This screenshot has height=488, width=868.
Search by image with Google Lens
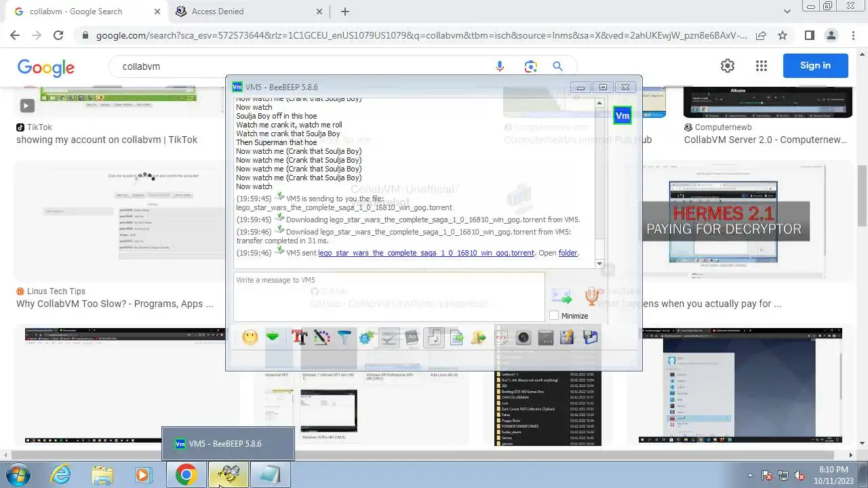(530, 66)
